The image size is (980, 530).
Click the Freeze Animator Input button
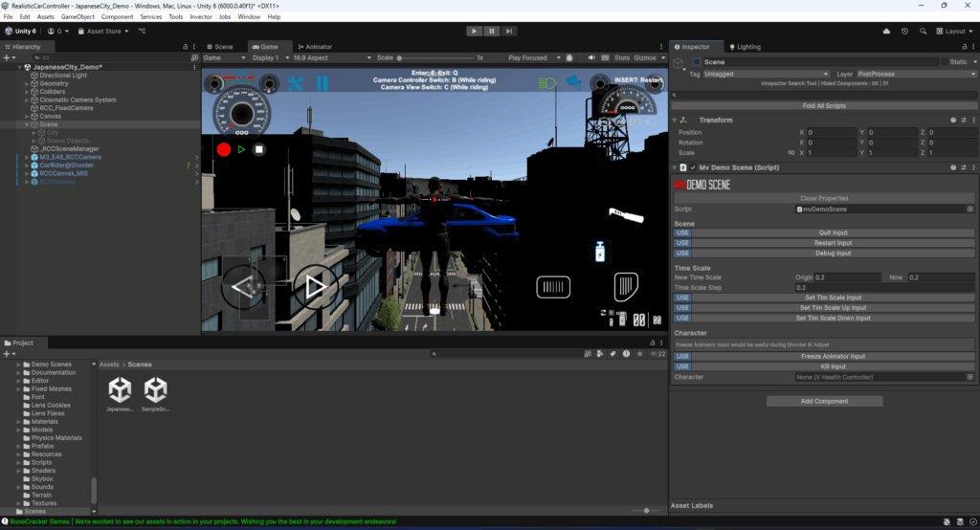tap(834, 356)
